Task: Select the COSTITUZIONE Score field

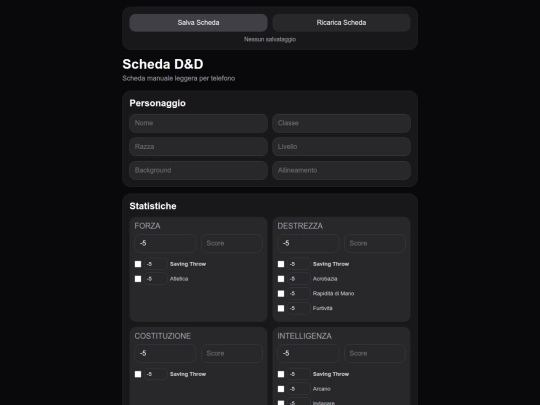Action: pos(232,354)
